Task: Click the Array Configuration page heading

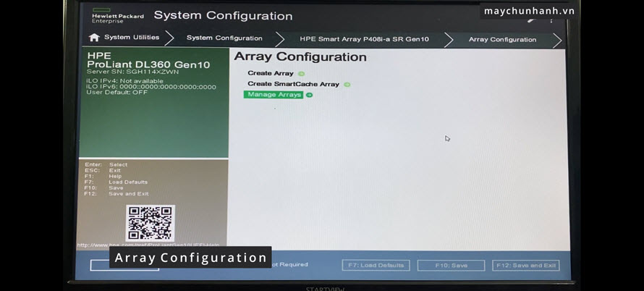Action: [300, 57]
